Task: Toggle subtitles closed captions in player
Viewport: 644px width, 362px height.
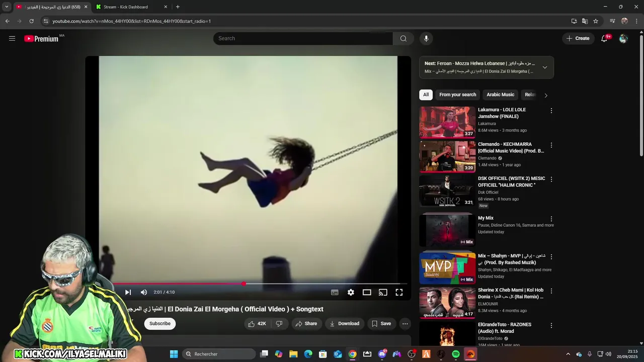Action: [335, 292]
